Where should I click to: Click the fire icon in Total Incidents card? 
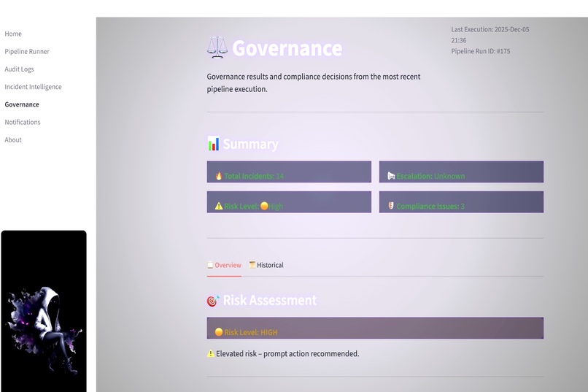pos(219,176)
